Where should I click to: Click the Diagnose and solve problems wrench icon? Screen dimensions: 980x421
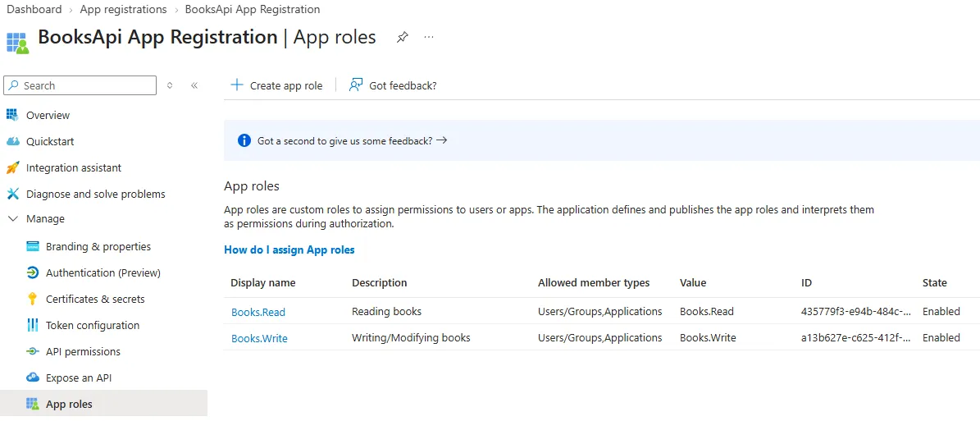[x=12, y=194]
